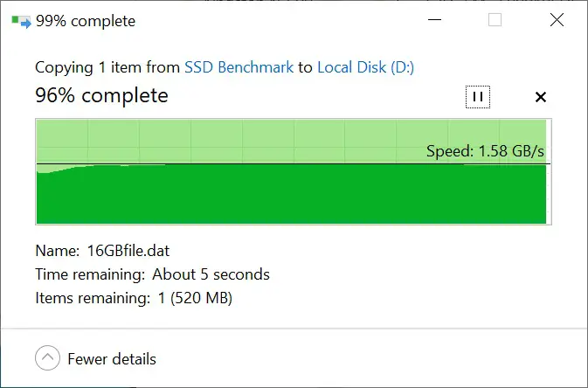Open the Local Disk (D:) destination link
The height and width of the screenshot is (388, 588).
pos(365,67)
